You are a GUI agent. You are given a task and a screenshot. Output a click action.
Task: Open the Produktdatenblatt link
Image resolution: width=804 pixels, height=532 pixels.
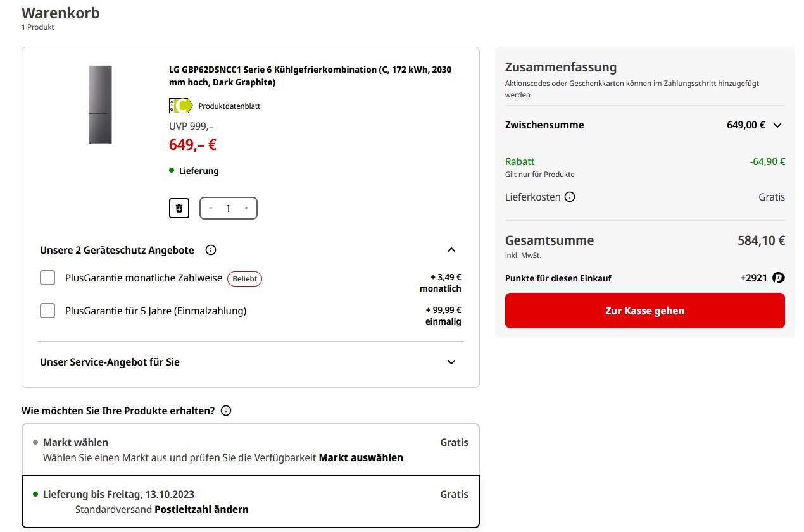coord(229,106)
